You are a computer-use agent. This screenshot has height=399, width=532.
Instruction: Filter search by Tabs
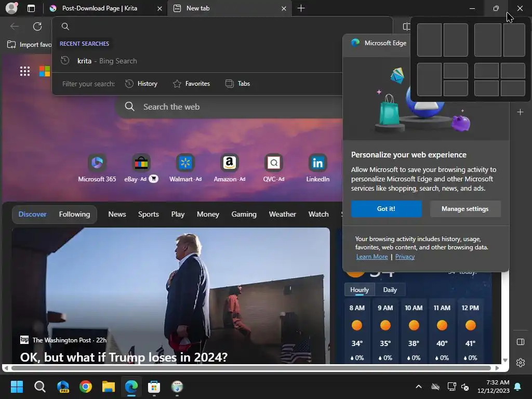(238, 84)
